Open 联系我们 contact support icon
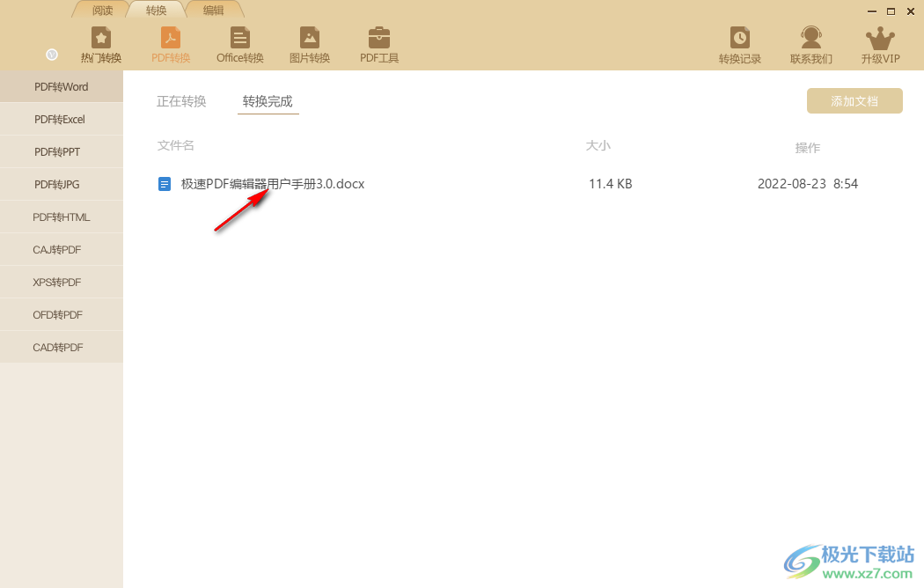The image size is (924, 588). (x=810, y=46)
